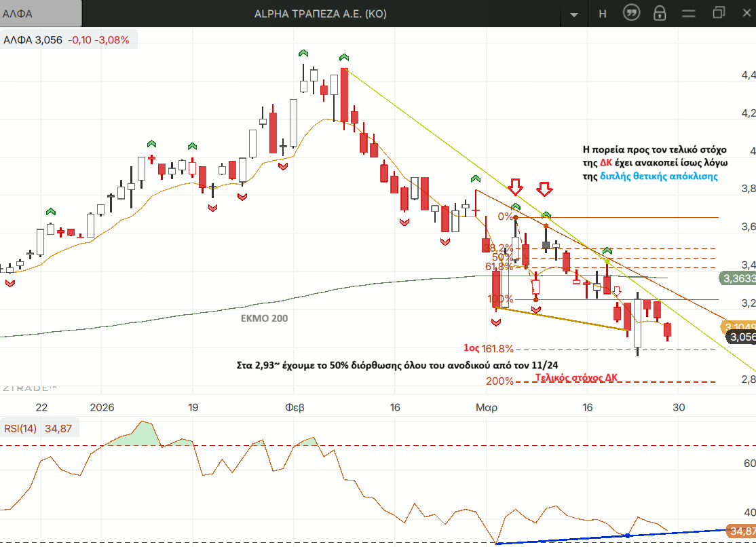This screenshot has height=547, width=756.
Task: Click the left red down-arrow annotation
Action: point(516,187)
